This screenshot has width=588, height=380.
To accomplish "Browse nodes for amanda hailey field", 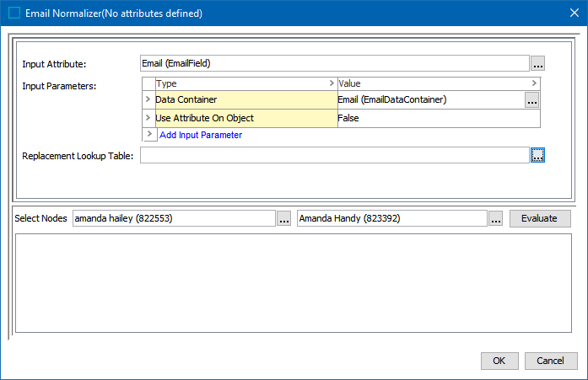I will (285, 218).
